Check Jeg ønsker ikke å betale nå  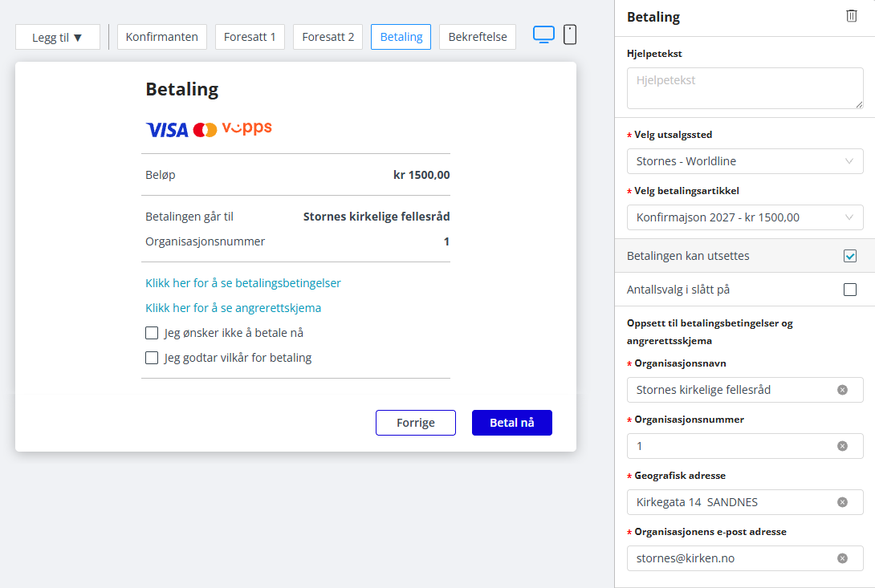[152, 333]
